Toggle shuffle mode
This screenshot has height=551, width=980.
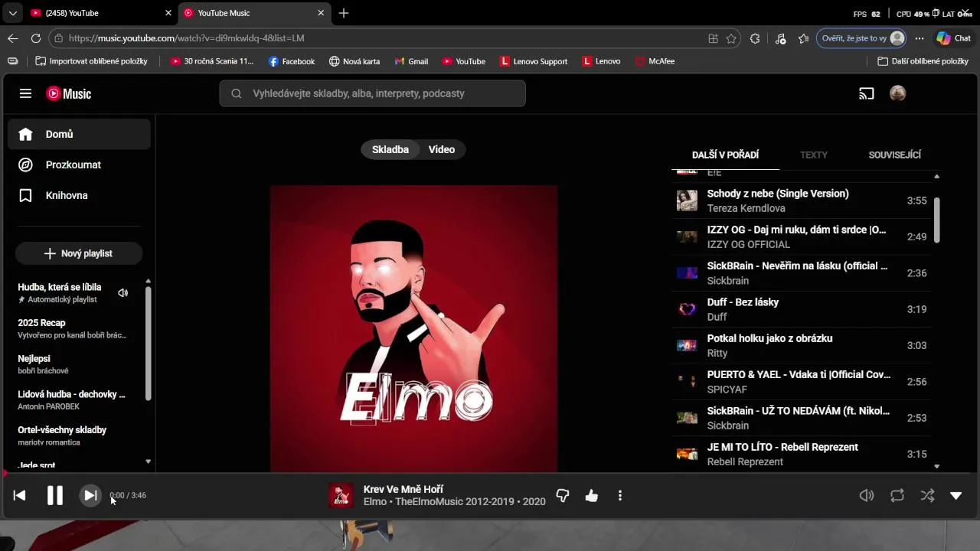point(928,495)
